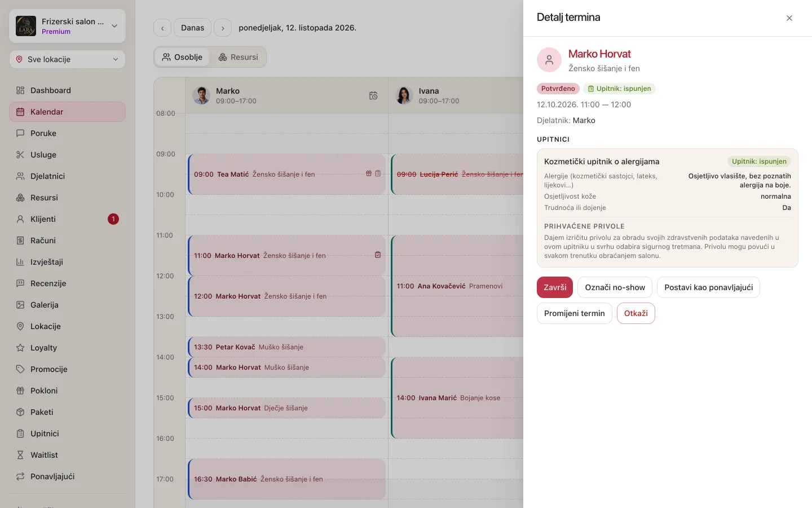The width and height of the screenshot is (812, 508).
Task: Switch to the Osoblje view tab
Action: pyautogui.click(x=182, y=57)
